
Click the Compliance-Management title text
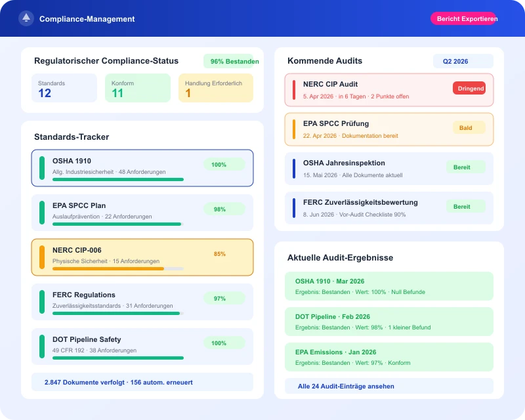pyautogui.click(x=87, y=19)
